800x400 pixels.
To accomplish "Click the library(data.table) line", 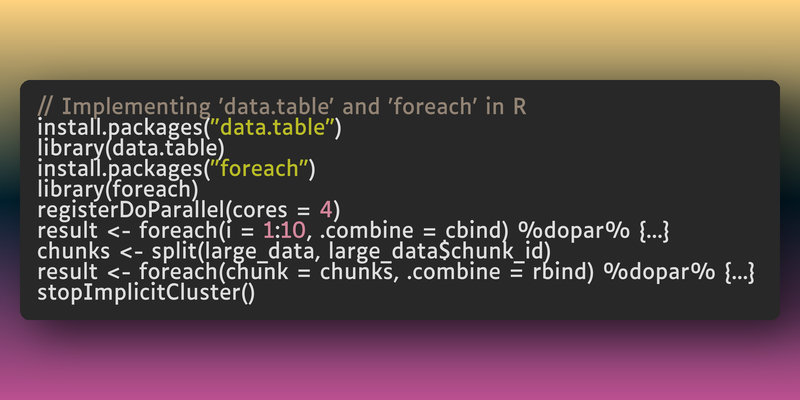I will tap(131, 148).
